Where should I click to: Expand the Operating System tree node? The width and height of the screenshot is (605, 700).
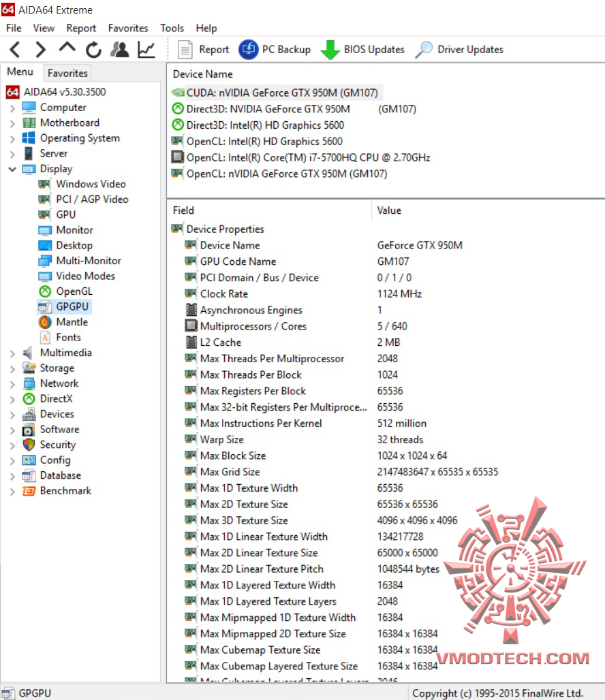(x=12, y=139)
